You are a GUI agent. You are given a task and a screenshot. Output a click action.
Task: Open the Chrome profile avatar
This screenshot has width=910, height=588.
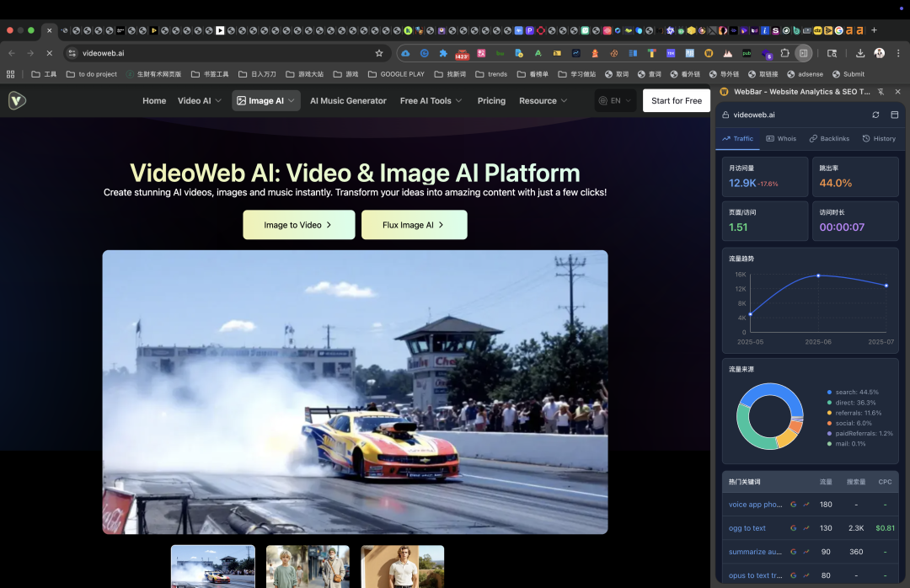879,53
